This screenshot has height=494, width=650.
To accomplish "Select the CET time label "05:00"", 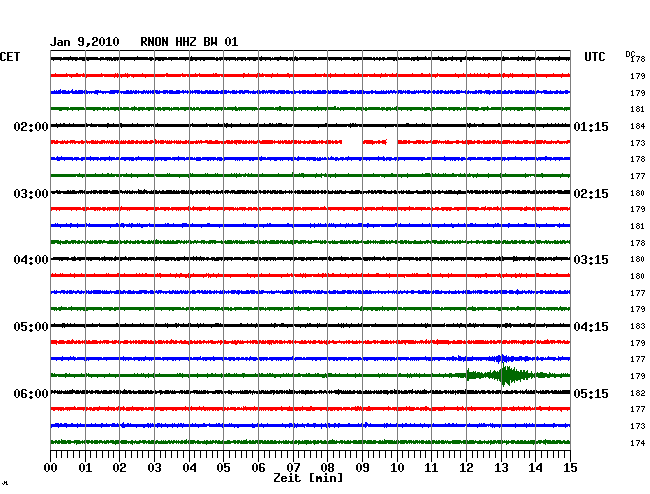I will click(31, 327).
